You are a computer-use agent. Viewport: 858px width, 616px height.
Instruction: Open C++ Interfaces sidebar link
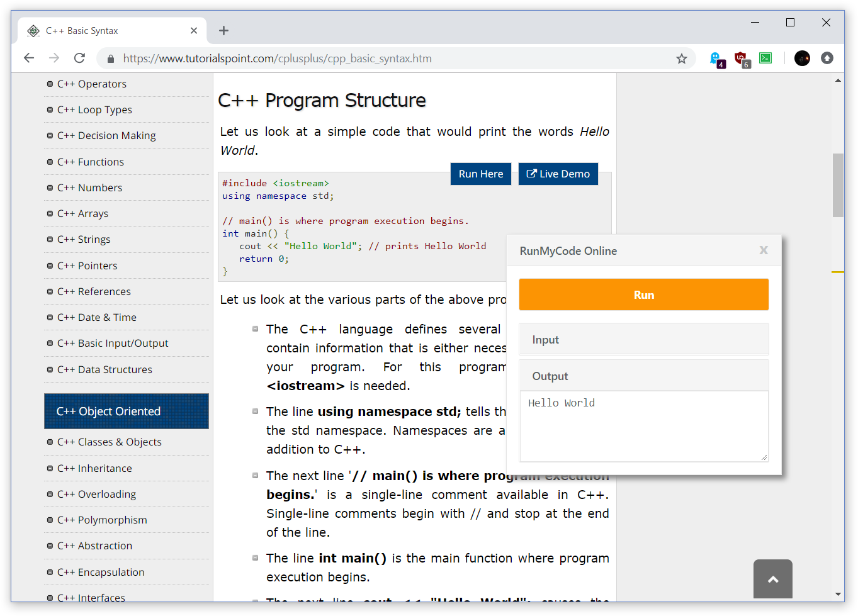click(x=91, y=597)
